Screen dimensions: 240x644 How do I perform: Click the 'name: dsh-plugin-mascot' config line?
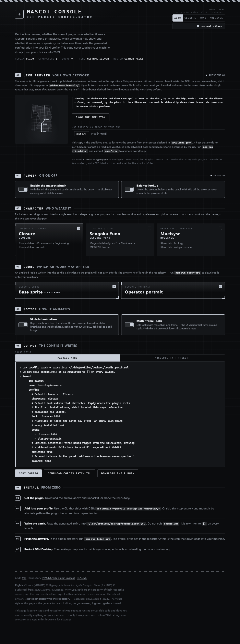click(x=46, y=385)
